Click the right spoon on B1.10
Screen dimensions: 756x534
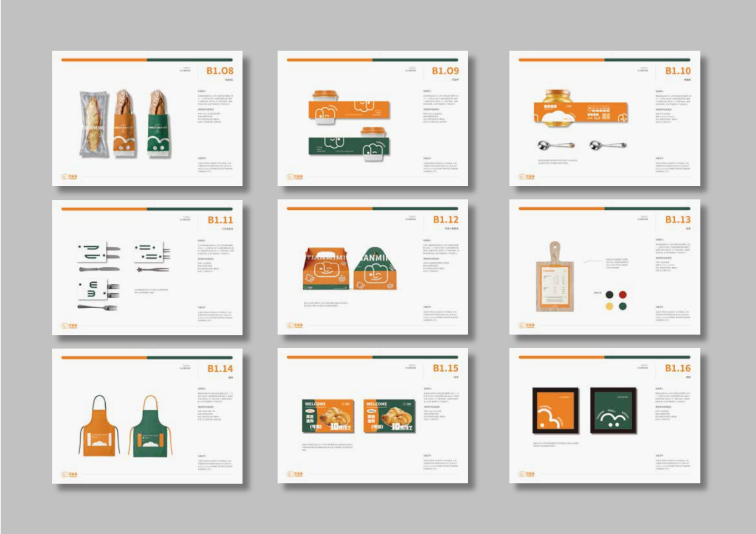[x=608, y=145]
